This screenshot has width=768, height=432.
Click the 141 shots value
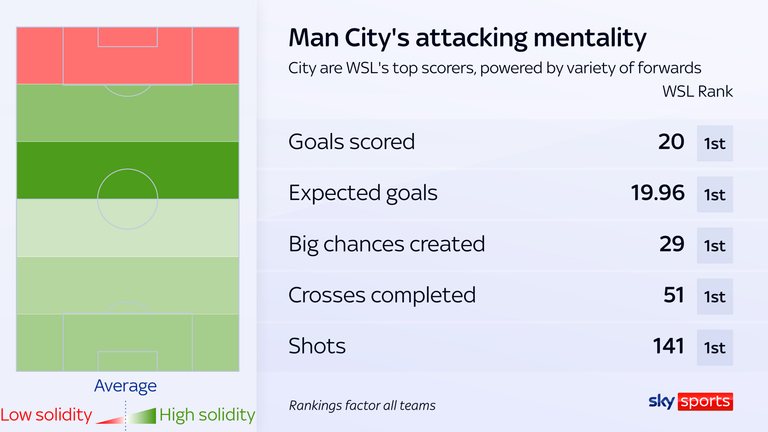(x=666, y=347)
